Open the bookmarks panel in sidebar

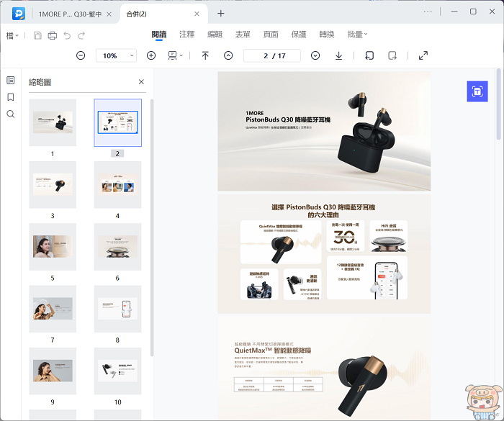click(x=11, y=97)
